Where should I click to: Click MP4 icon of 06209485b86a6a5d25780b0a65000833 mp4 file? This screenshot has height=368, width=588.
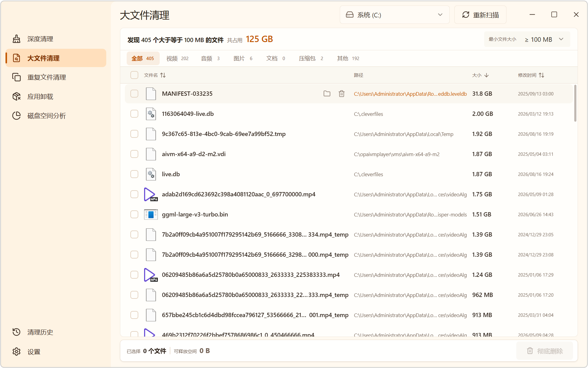(x=151, y=275)
